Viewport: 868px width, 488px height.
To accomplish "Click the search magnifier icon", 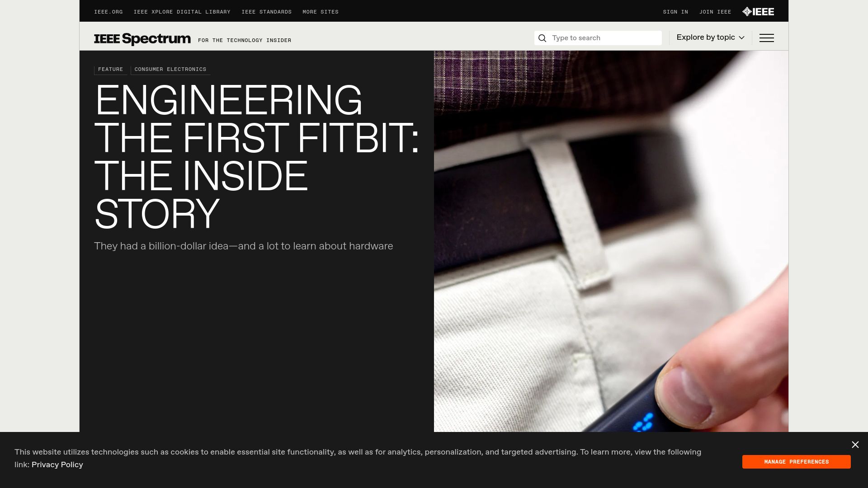I will (542, 38).
